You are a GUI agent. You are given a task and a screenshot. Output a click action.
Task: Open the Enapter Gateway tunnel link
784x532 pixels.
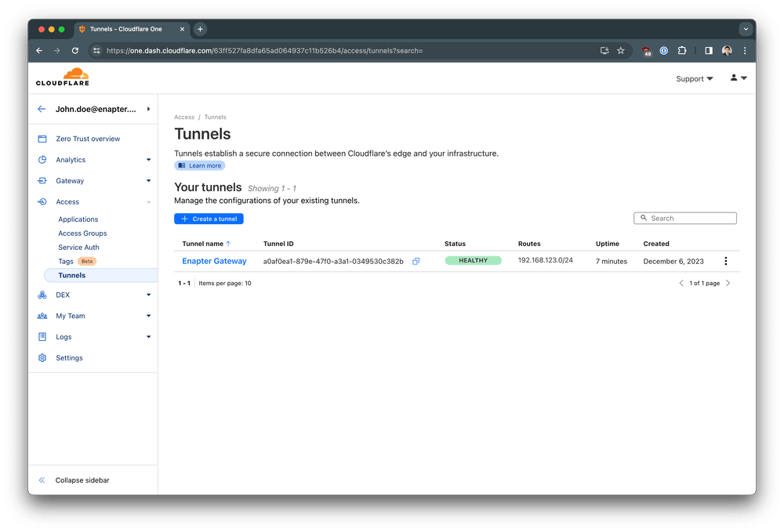(214, 261)
